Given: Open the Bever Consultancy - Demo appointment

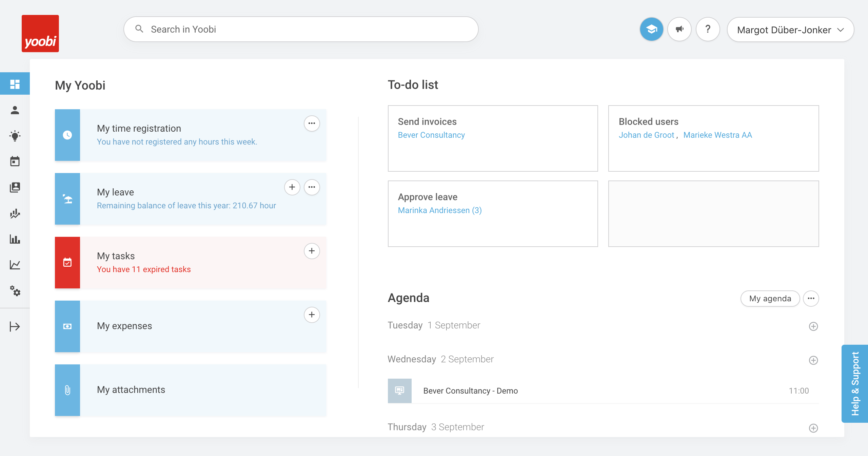Looking at the screenshot, I should [603, 391].
